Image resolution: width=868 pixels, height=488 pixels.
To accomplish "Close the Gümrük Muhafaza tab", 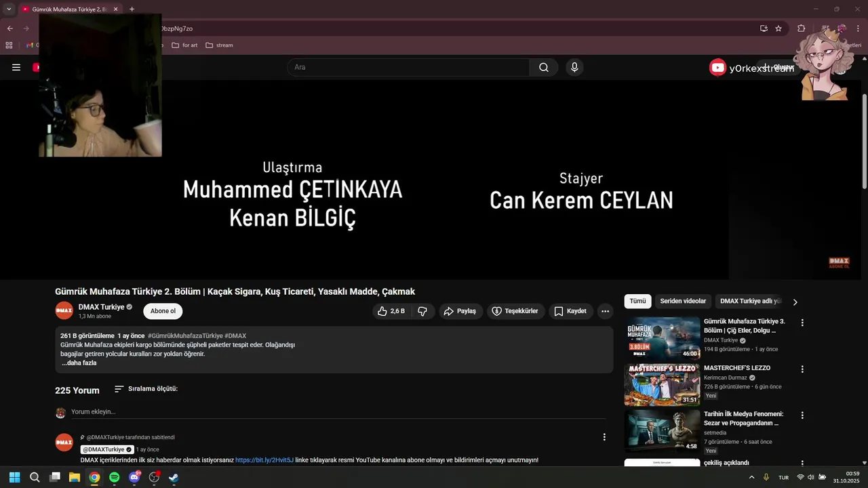I will [115, 9].
